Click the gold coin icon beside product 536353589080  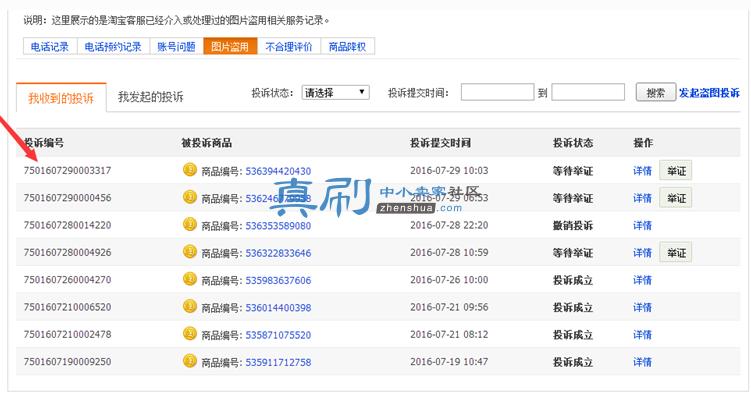pos(190,224)
